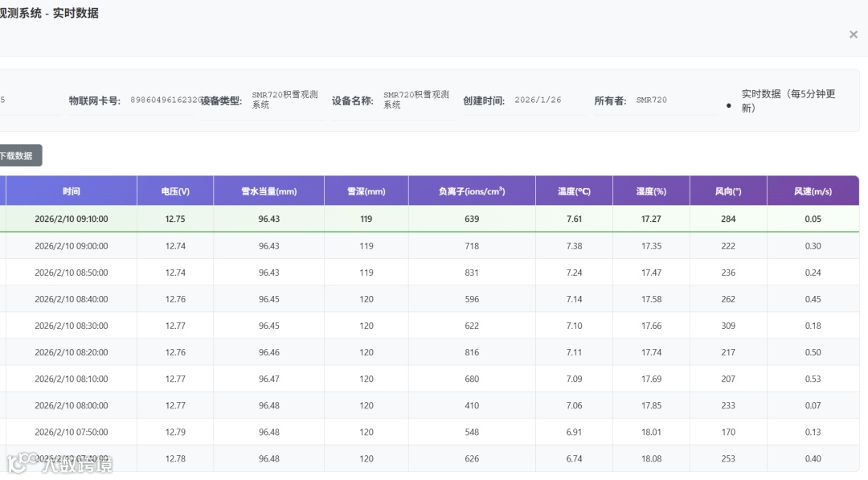Click wind speed value 0.45
The height and width of the screenshot is (480, 868).
tap(813, 299)
